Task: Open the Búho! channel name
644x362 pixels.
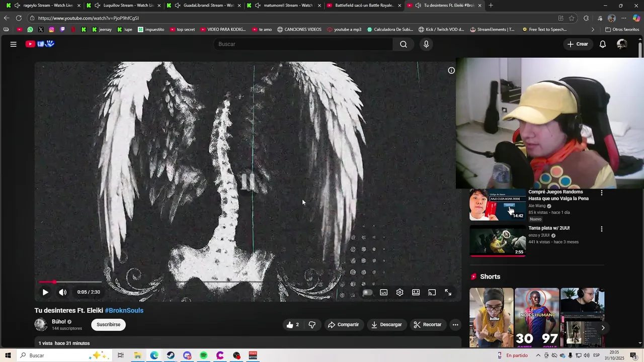Action: pyautogui.click(x=59, y=322)
